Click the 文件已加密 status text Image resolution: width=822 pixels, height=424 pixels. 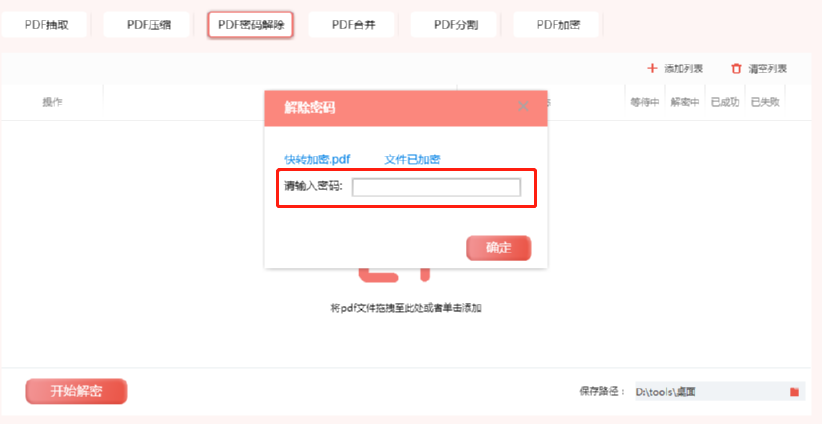coord(412,159)
